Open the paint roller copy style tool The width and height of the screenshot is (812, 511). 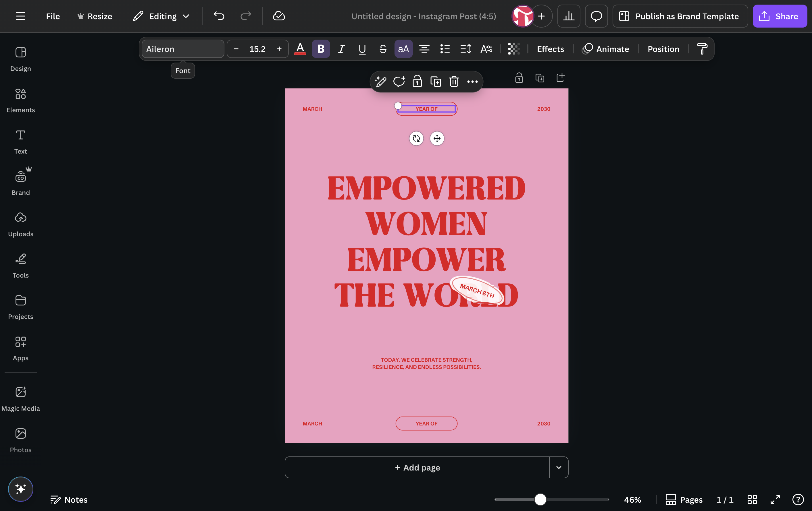click(x=703, y=49)
